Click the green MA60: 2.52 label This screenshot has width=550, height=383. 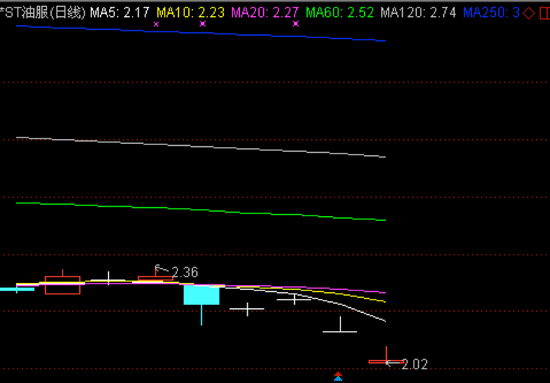point(340,13)
